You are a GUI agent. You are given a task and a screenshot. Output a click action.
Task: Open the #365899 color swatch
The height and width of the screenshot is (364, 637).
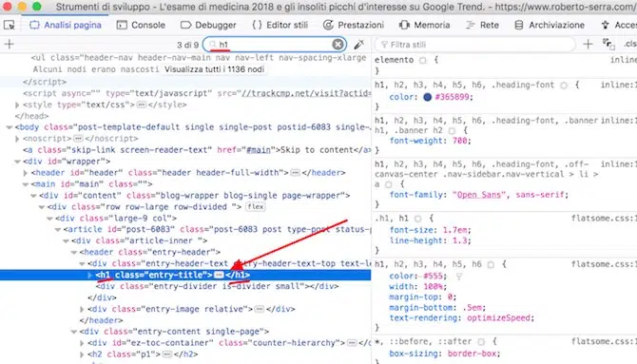coord(427,97)
